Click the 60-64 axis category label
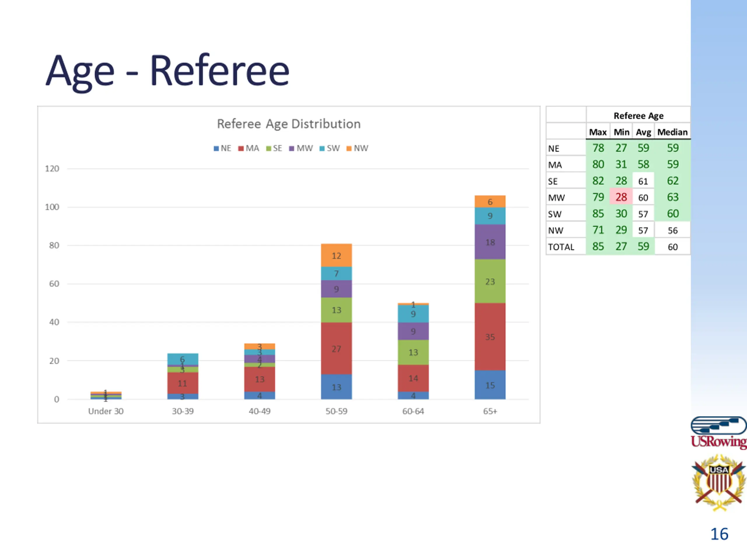Viewport: 747px width, 560px height. 413,411
